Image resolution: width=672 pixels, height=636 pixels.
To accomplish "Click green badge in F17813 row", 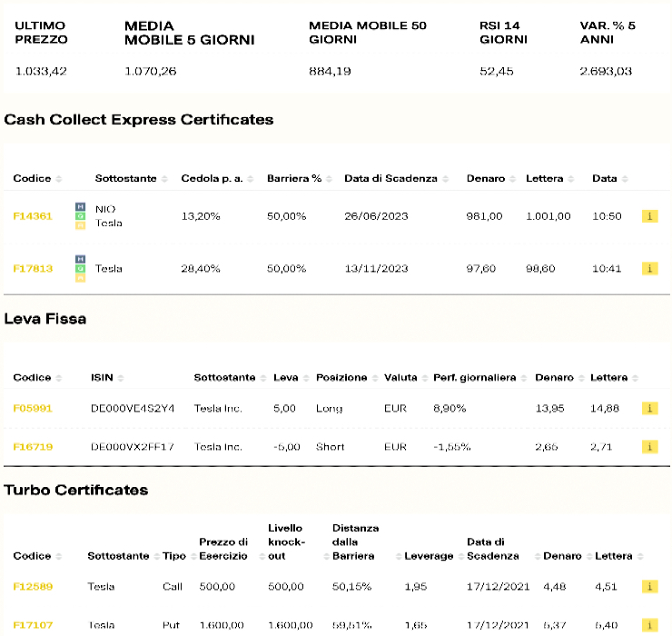I will (80, 268).
